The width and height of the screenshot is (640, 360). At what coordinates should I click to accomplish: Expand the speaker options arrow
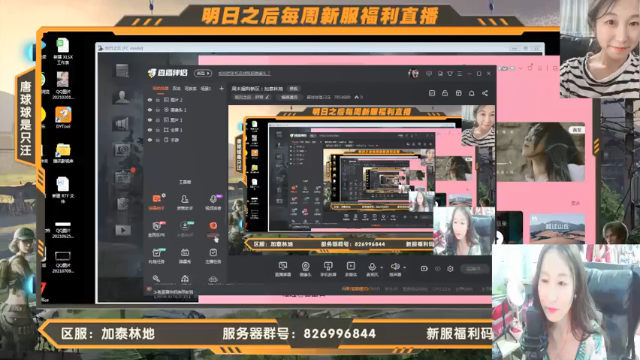404,268
